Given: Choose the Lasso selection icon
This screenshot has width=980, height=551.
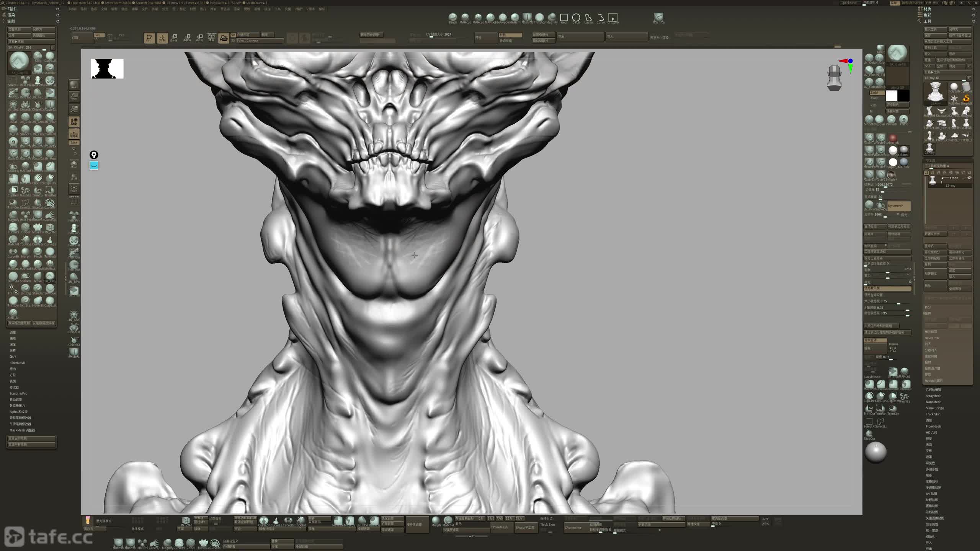Looking at the screenshot, I should 588,18.
